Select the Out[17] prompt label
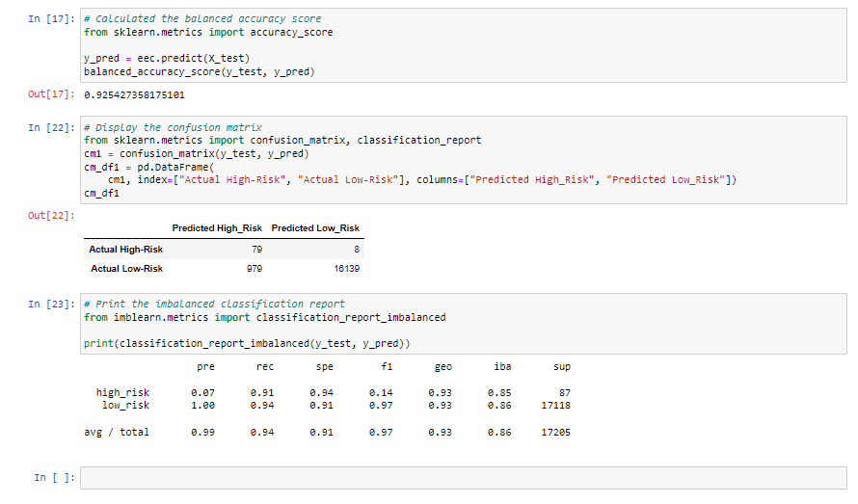The image size is (858, 504). [x=51, y=94]
